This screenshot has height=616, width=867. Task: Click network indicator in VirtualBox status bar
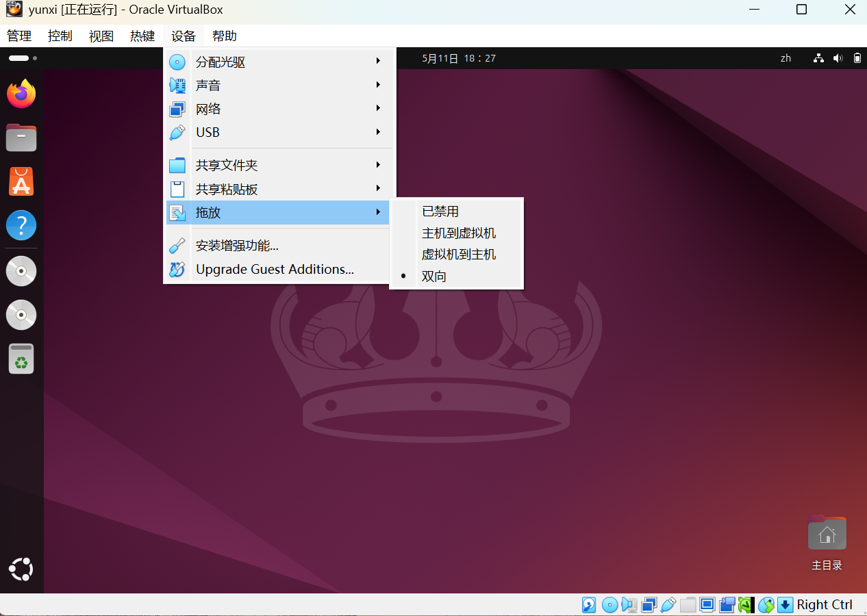[x=649, y=605]
